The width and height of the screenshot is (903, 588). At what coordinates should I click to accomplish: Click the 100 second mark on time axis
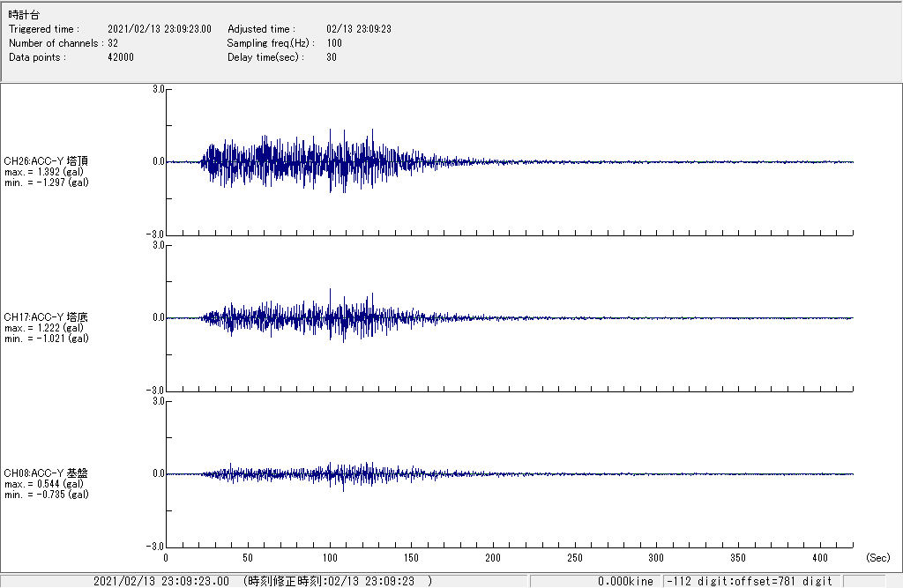[x=329, y=558]
